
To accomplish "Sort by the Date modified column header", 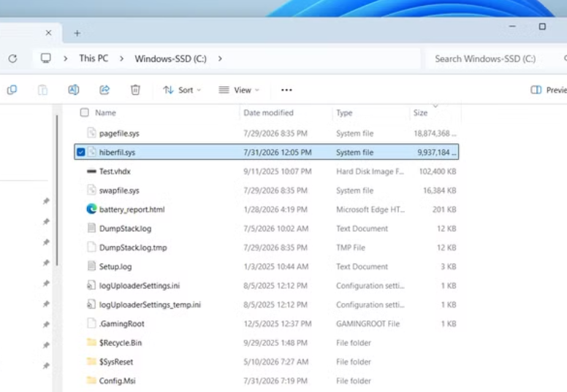I will [x=268, y=112].
